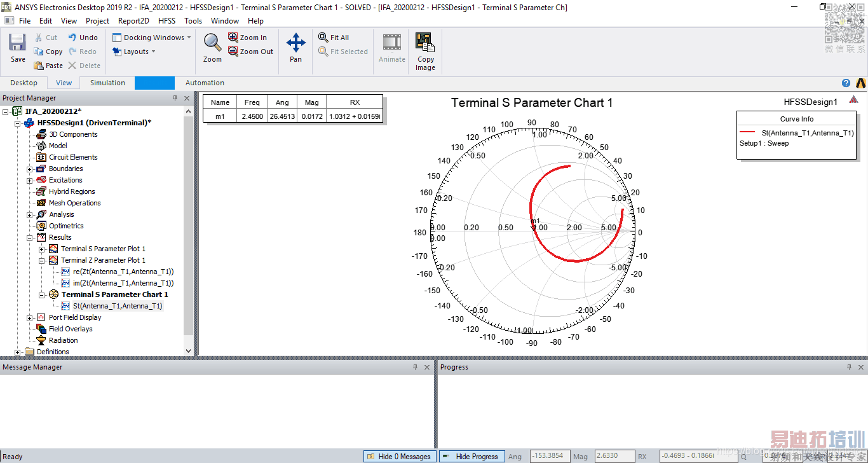
Task: Collapse Terminal Z Parameter Plot 1
Action: pos(42,260)
